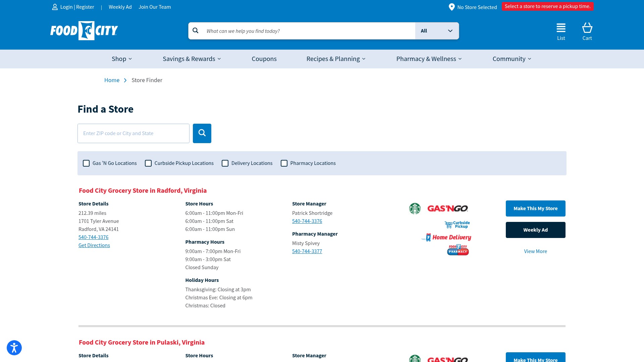Image resolution: width=644 pixels, height=362 pixels.
Task: Go to Home breadcrumb link
Action: coord(112,80)
